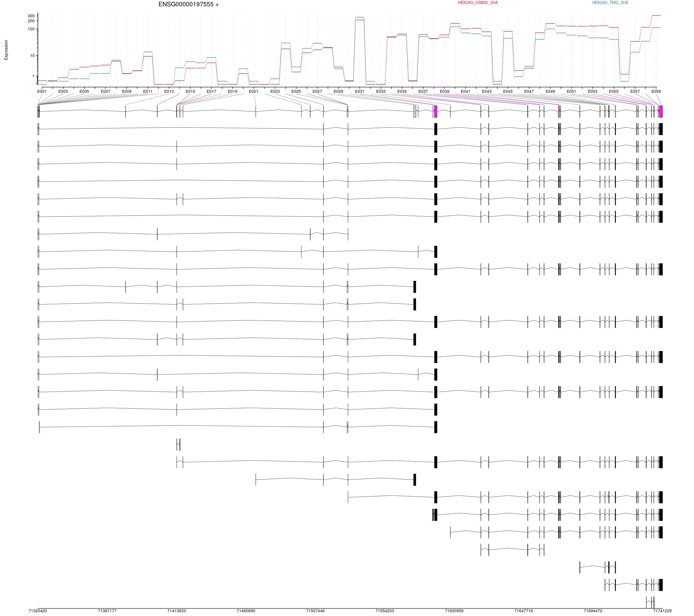Click y-axis tick value 100
694x616 pixels.
coord(31,29)
